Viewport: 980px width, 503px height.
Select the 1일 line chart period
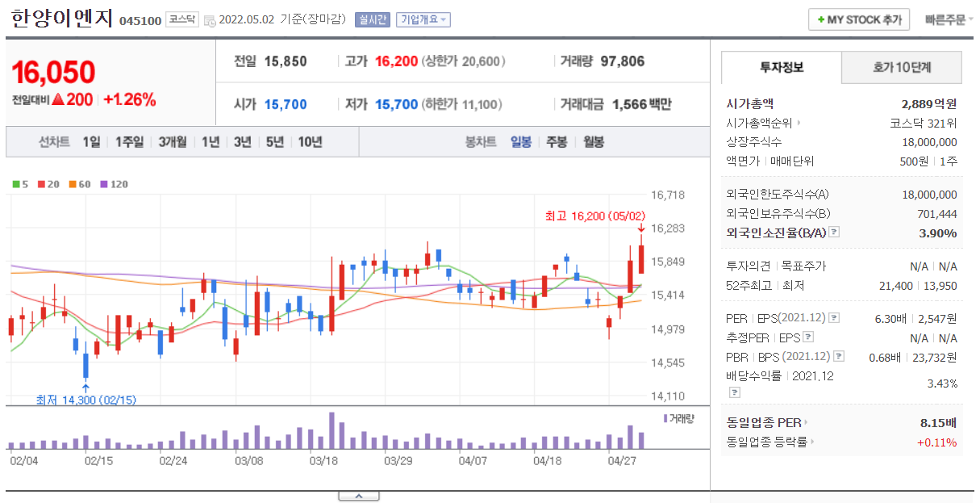(92, 142)
